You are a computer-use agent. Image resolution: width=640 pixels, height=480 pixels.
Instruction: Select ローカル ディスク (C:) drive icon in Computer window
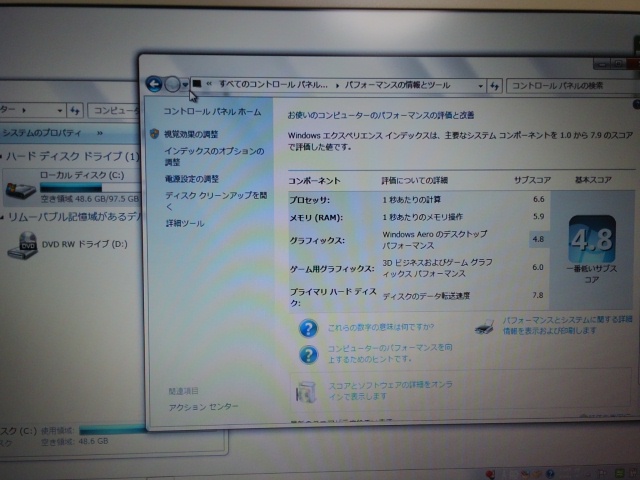(20, 190)
